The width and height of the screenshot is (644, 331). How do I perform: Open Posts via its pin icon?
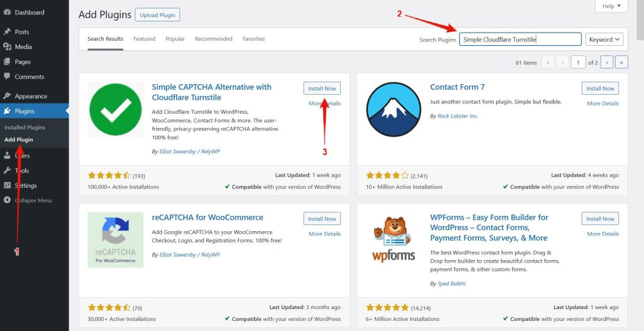[7, 31]
